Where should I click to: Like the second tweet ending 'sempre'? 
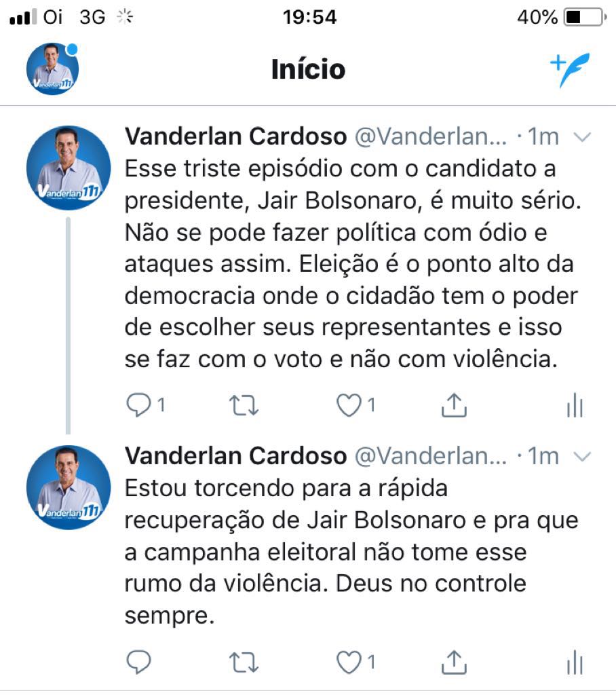[x=349, y=662]
